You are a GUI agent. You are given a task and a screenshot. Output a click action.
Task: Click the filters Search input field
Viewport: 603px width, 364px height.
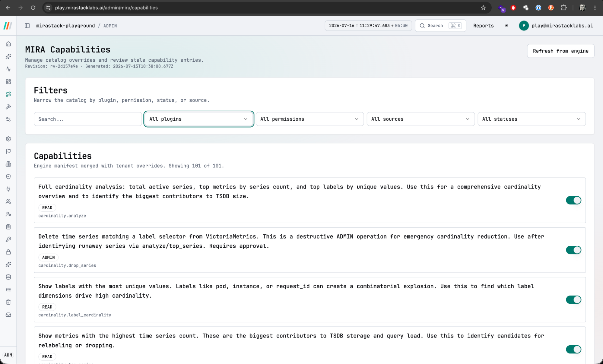[x=88, y=119]
